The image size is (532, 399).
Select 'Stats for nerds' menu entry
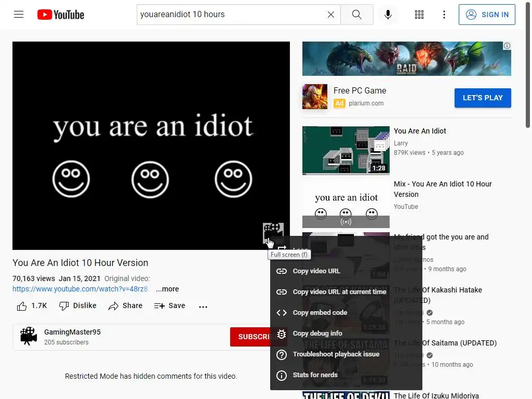(346, 375)
